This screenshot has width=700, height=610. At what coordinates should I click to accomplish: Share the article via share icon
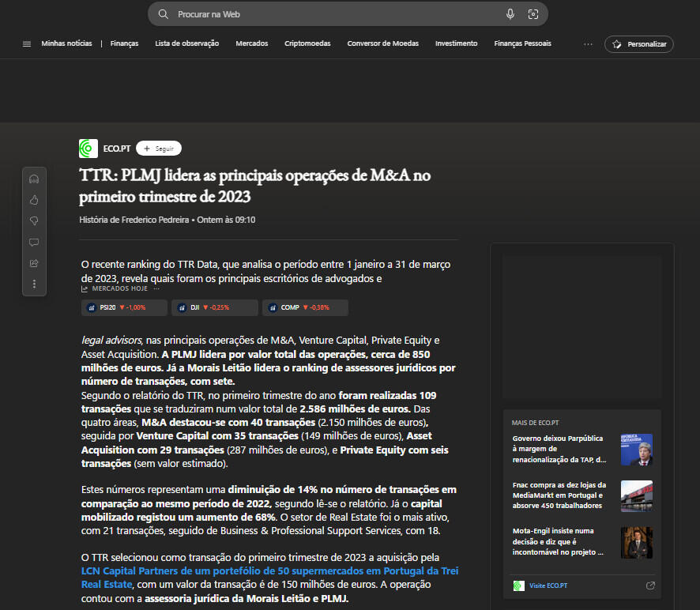tap(34, 263)
